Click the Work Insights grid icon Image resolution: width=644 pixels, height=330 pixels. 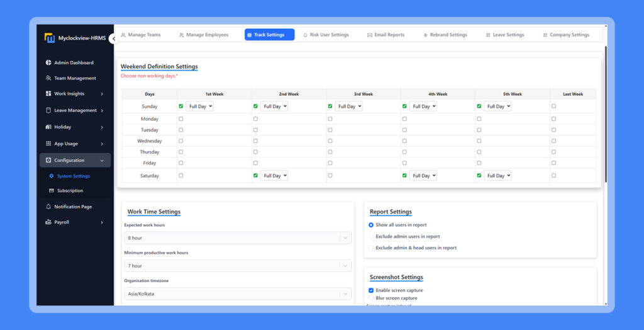pos(48,94)
